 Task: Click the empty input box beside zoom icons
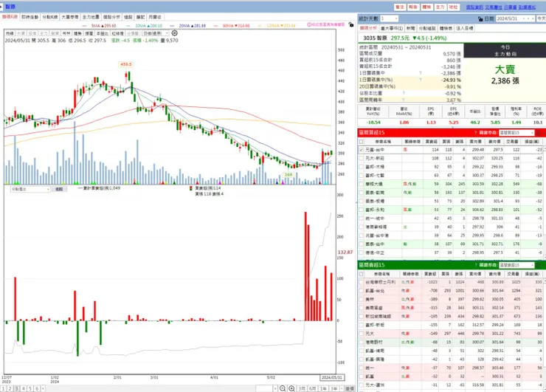264,388
